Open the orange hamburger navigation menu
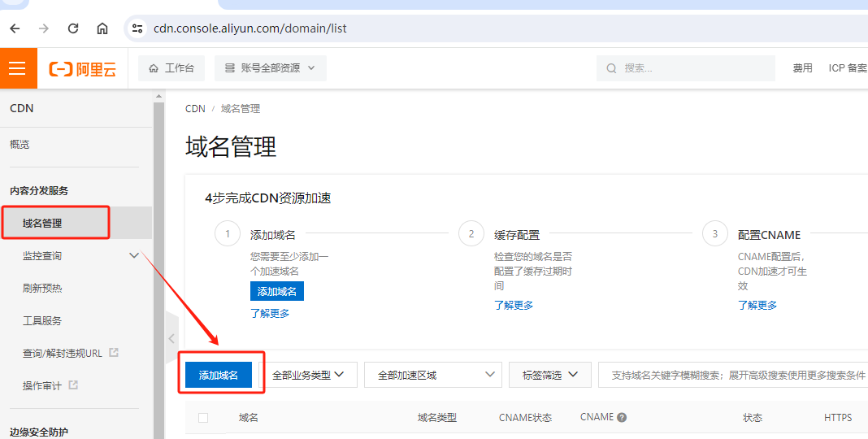The width and height of the screenshot is (868, 439). click(x=18, y=68)
